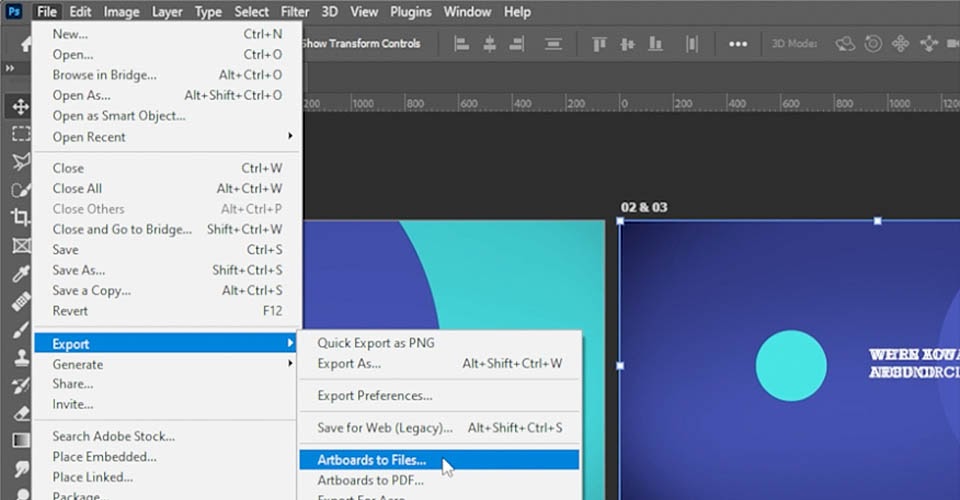Open the Layer menu
This screenshot has width=960, height=500.
[167, 12]
